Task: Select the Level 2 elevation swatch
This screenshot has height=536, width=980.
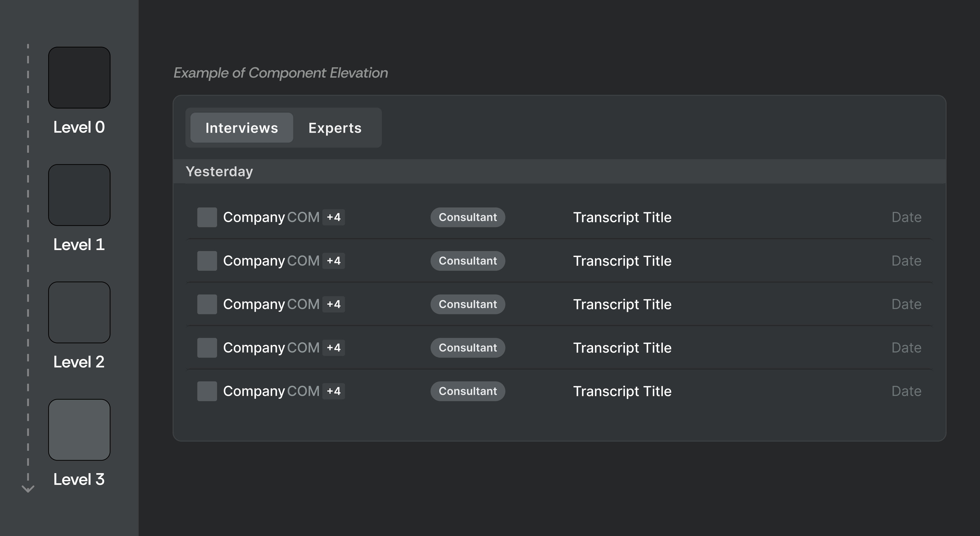Action: pyautogui.click(x=79, y=312)
